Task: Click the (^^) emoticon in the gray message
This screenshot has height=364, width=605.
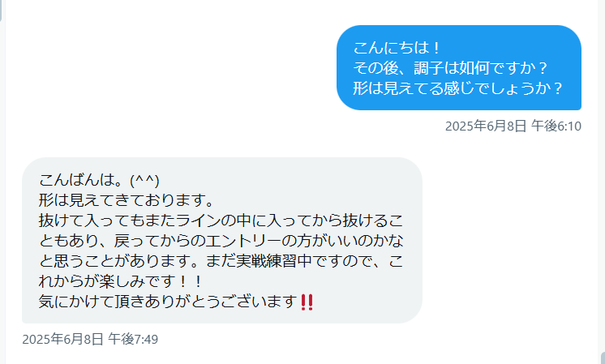Action: (x=144, y=181)
